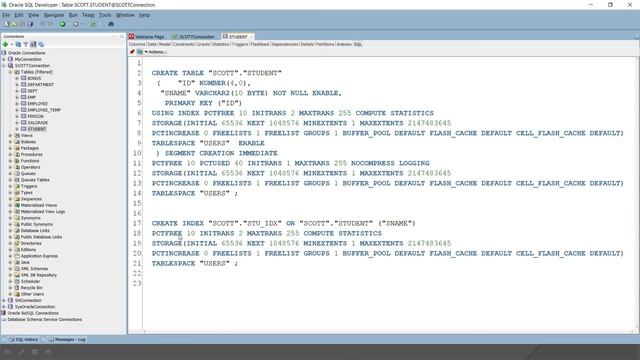Click the Save All toolbar icon

click(30, 24)
